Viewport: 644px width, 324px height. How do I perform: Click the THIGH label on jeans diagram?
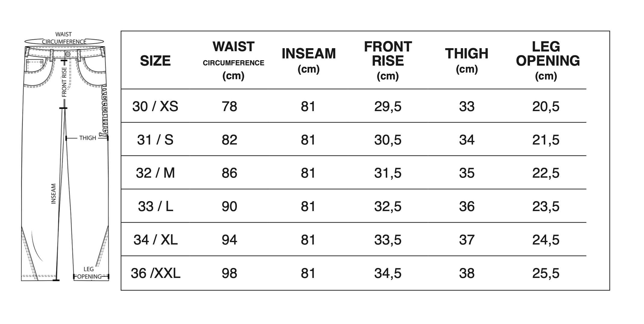tap(88, 138)
